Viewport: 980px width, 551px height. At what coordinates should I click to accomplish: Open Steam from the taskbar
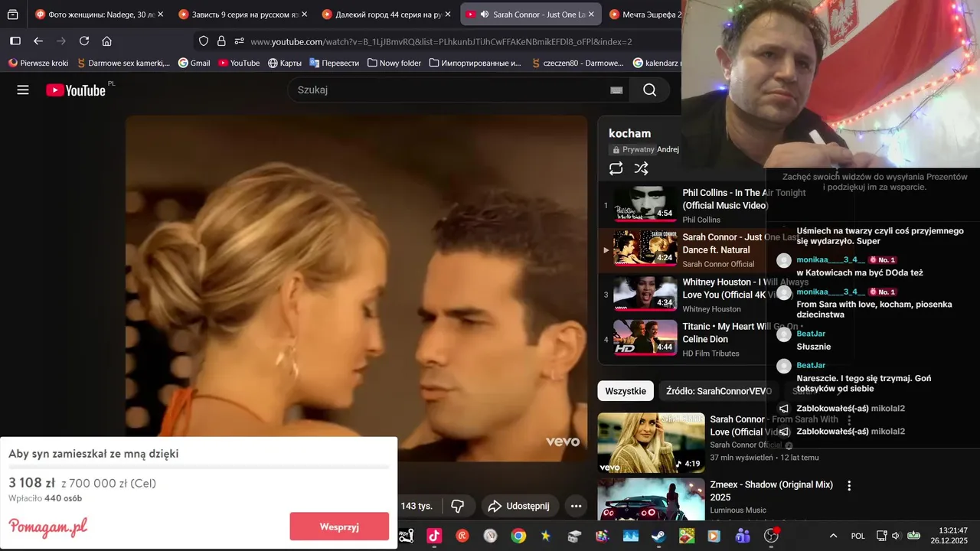(x=658, y=536)
